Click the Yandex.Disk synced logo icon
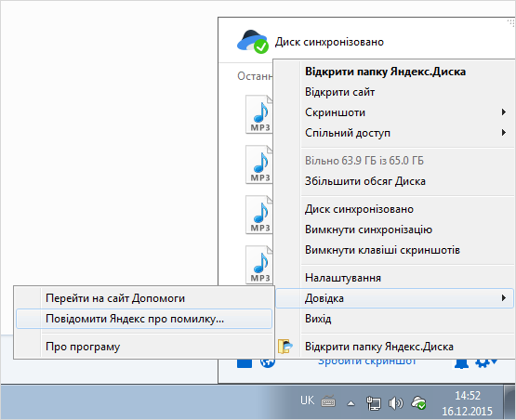 pyautogui.click(x=253, y=42)
